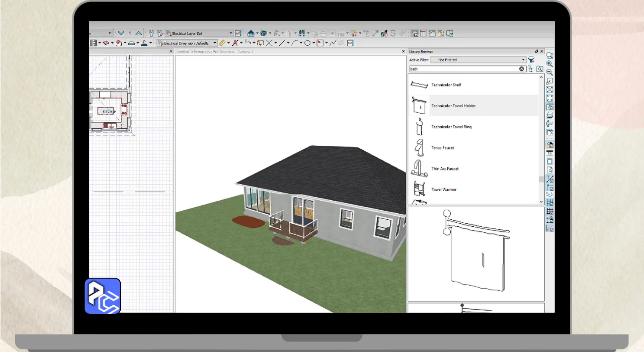
Task: Toggle the Reference Grid display button
Action: (x=550, y=203)
